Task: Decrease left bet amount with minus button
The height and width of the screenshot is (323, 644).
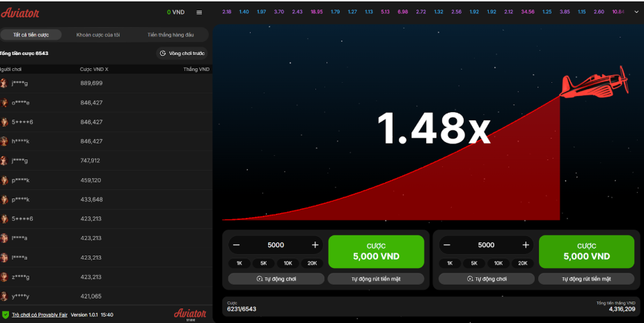Action: (x=236, y=245)
